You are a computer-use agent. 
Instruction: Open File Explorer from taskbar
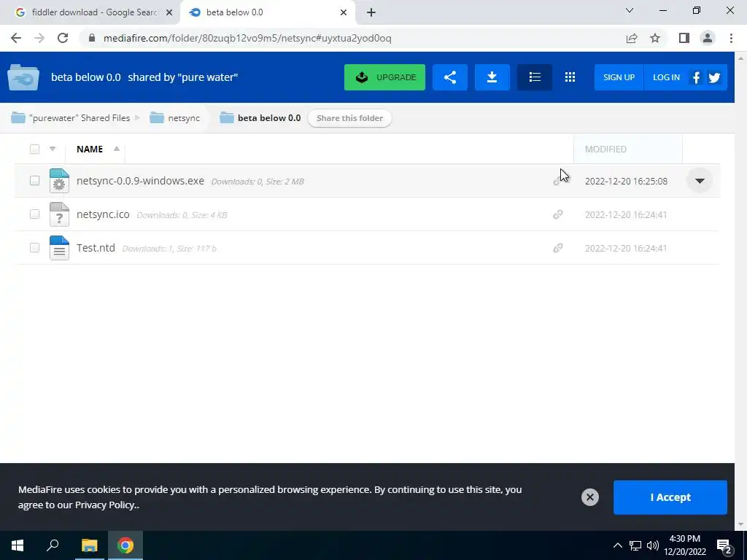click(x=89, y=545)
